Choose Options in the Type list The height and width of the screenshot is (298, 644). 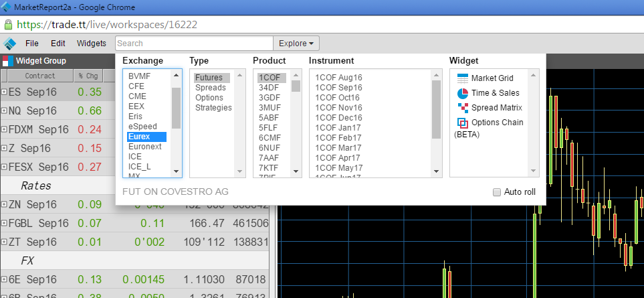point(209,97)
